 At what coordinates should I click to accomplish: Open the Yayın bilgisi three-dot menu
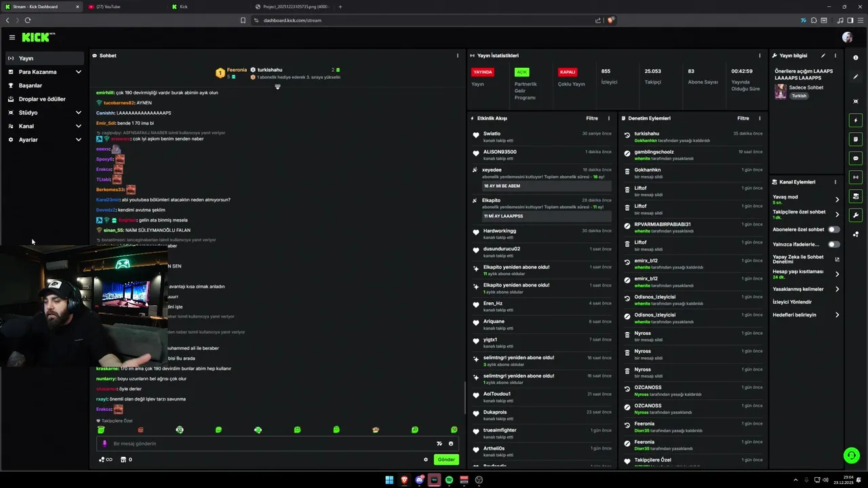click(x=835, y=56)
